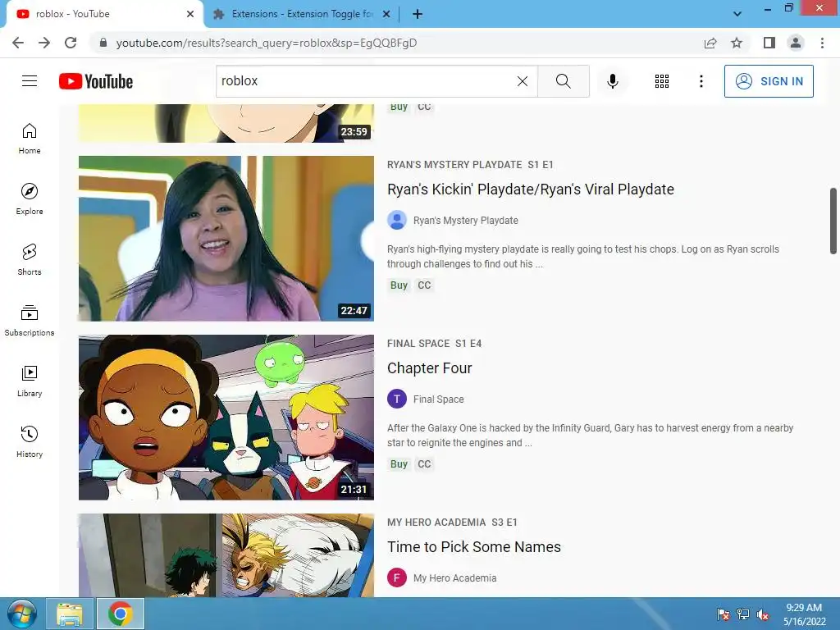840x630 pixels.
Task: Click CC badge under Ryan's Playdate
Action: pyautogui.click(x=424, y=285)
